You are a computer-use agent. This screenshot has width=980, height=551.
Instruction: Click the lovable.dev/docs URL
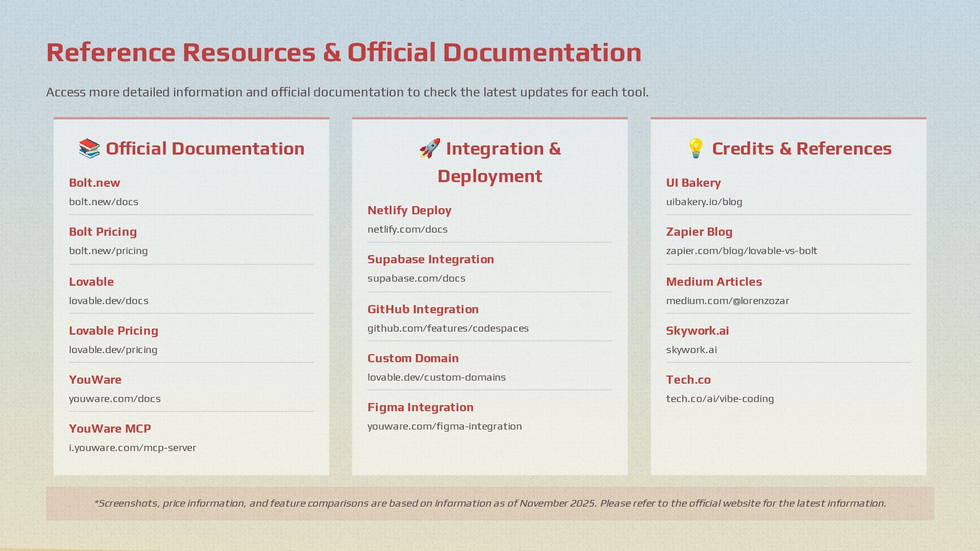[109, 301]
